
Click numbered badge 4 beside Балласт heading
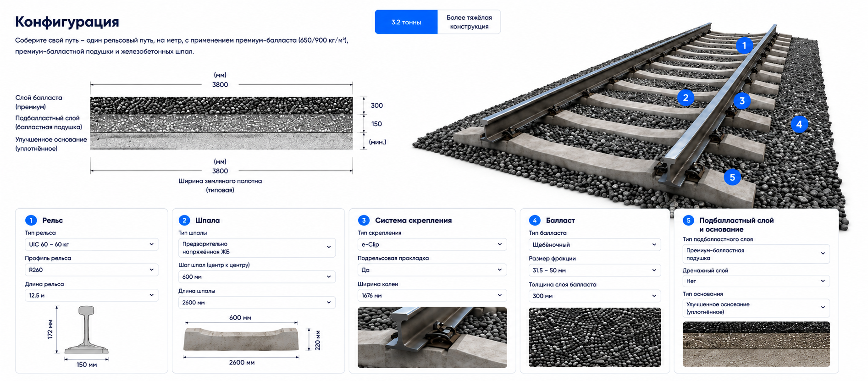[535, 221]
